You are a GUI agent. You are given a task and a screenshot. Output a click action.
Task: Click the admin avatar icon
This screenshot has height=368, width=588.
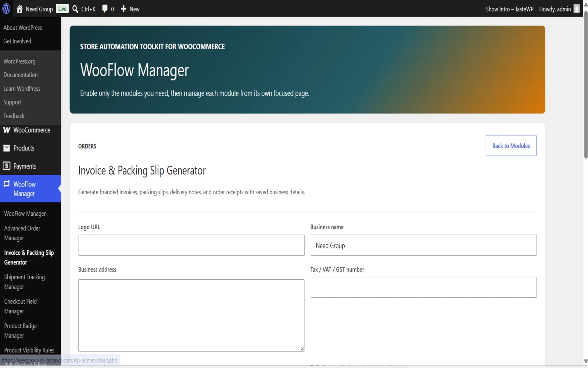click(x=577, y=9)
